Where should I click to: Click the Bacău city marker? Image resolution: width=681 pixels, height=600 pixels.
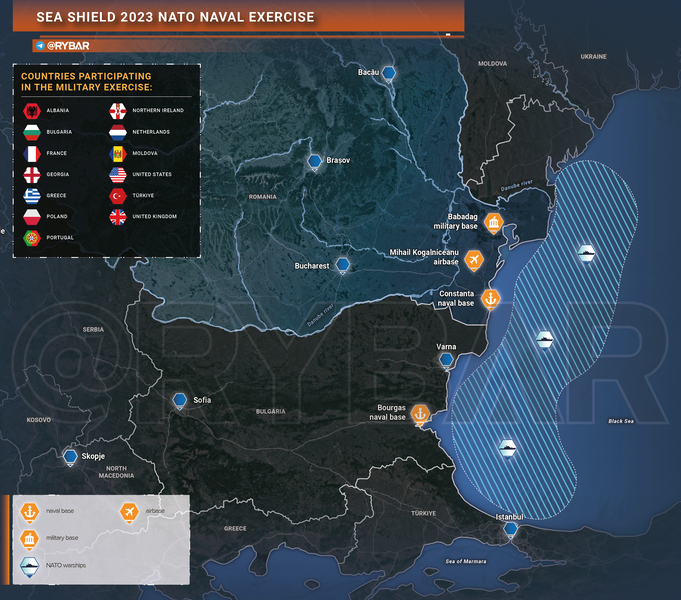(x=389, y=73)
